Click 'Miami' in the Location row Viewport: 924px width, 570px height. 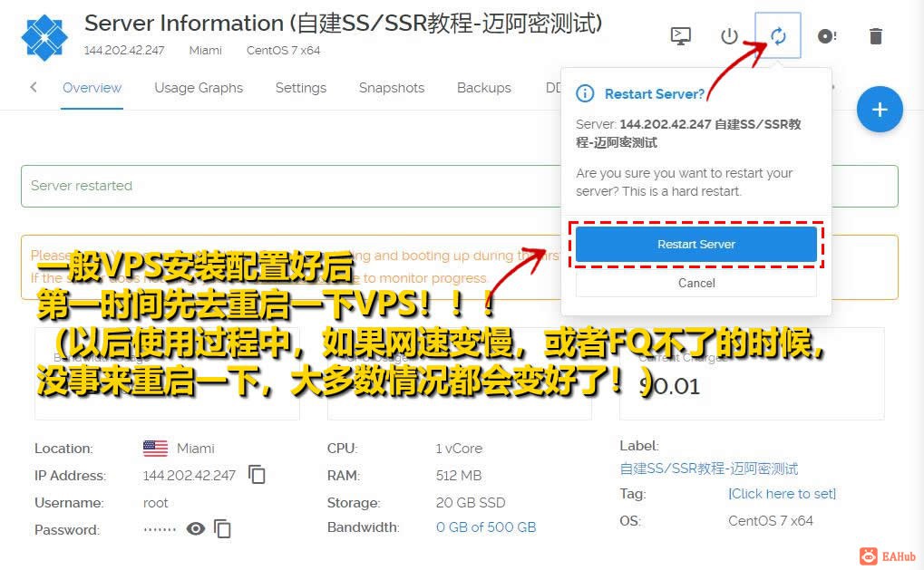pyautogui.click(x=196, y=448)
